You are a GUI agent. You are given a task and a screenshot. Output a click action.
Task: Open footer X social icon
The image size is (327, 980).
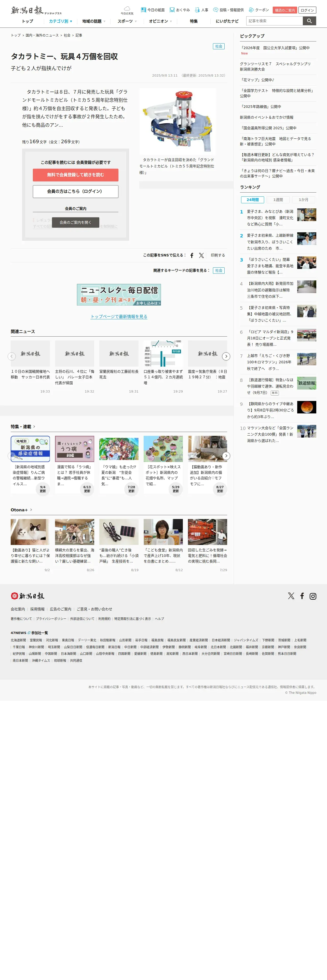(291, 596)
